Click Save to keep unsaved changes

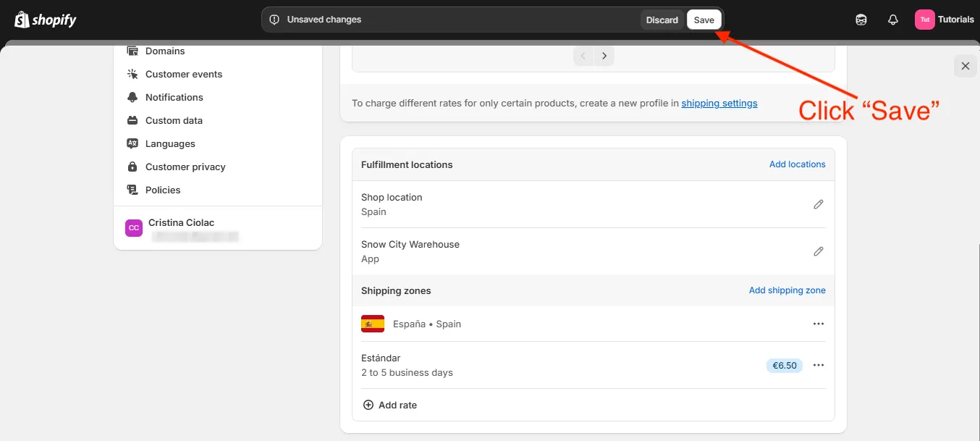coord(704,20)
